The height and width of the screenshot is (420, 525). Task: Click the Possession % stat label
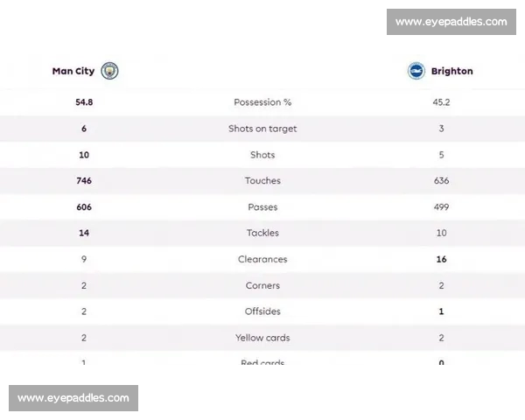coord(262,102)
